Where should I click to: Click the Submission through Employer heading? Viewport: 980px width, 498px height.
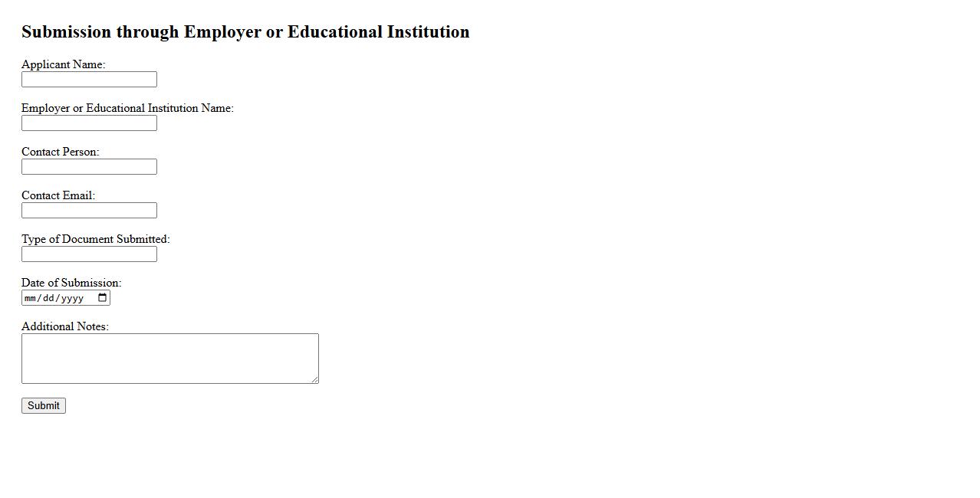(245, 32)
